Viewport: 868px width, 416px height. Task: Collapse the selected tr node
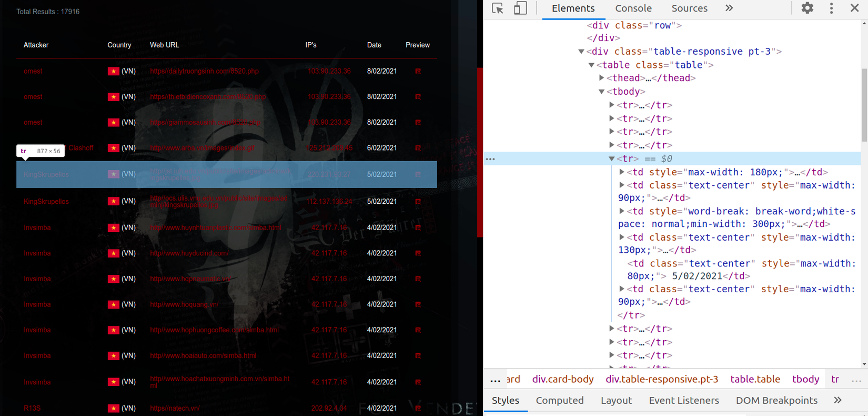[612, 159]
